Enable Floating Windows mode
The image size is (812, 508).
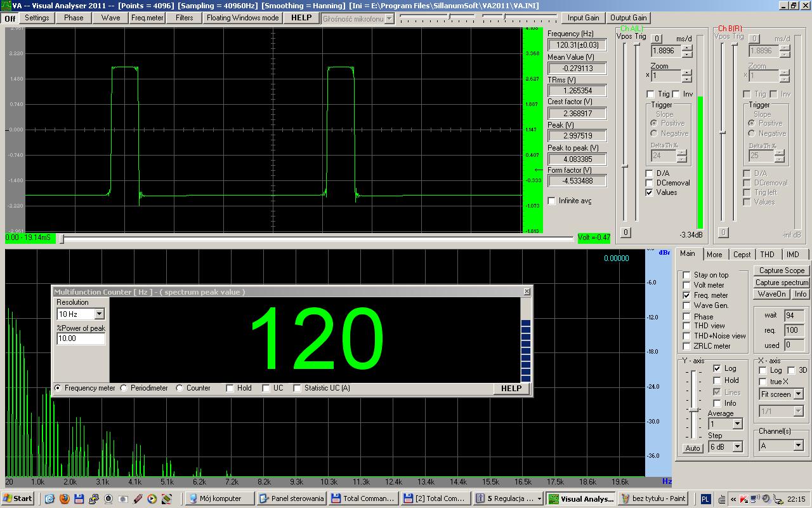point(242,18)
